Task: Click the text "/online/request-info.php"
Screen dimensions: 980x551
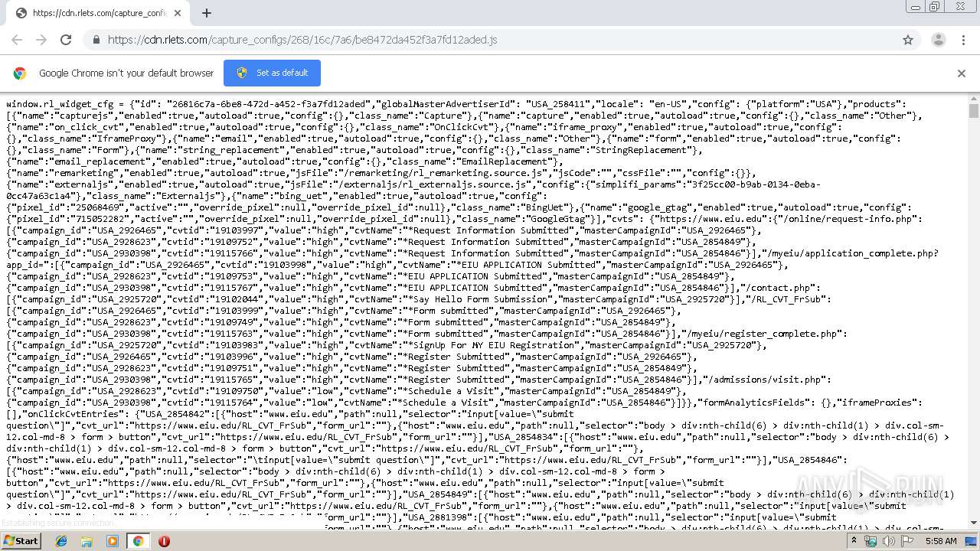Action: (x=849, y=219)
